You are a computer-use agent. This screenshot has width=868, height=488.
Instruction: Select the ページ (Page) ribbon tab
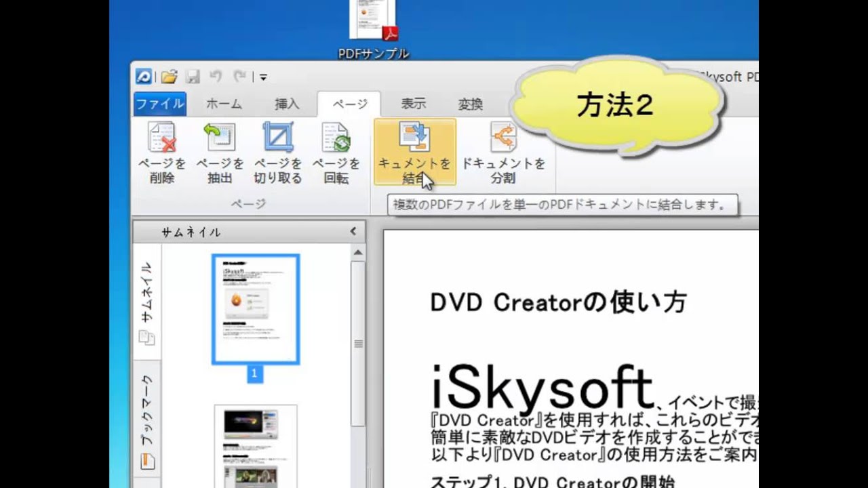(349, 104)
